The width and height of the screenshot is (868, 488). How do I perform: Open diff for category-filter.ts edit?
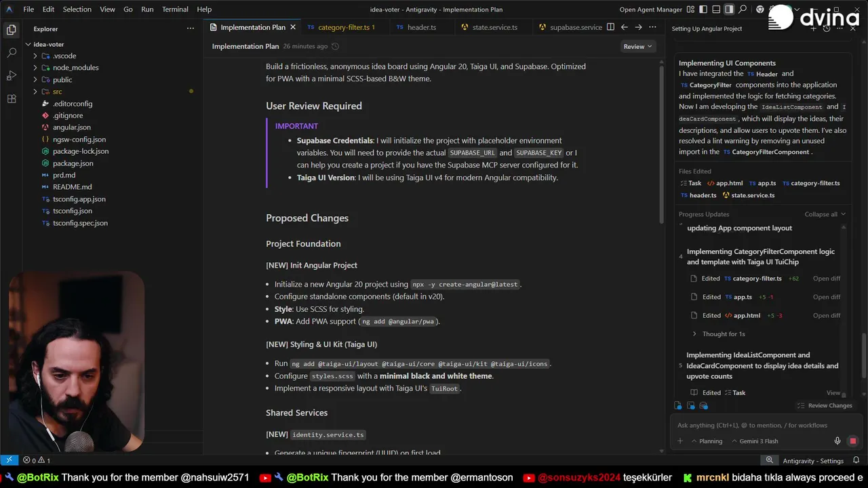pos(827,279)
